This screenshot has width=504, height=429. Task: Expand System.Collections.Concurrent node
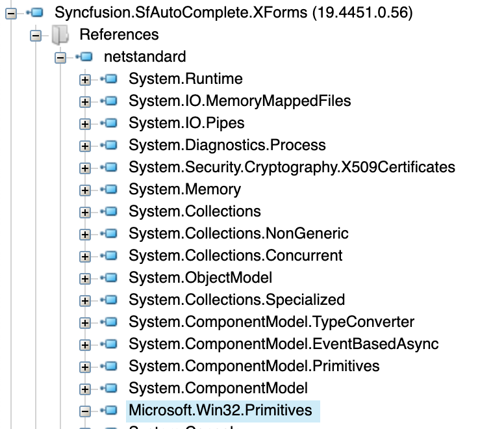(85, 257)
